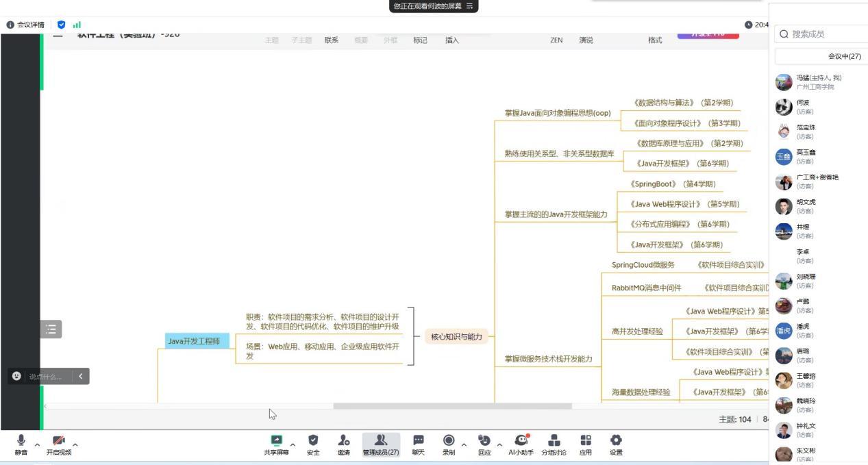The image size is (868, 465).
Task: Click the 回应 reaction icon
Action: point(484,444)
